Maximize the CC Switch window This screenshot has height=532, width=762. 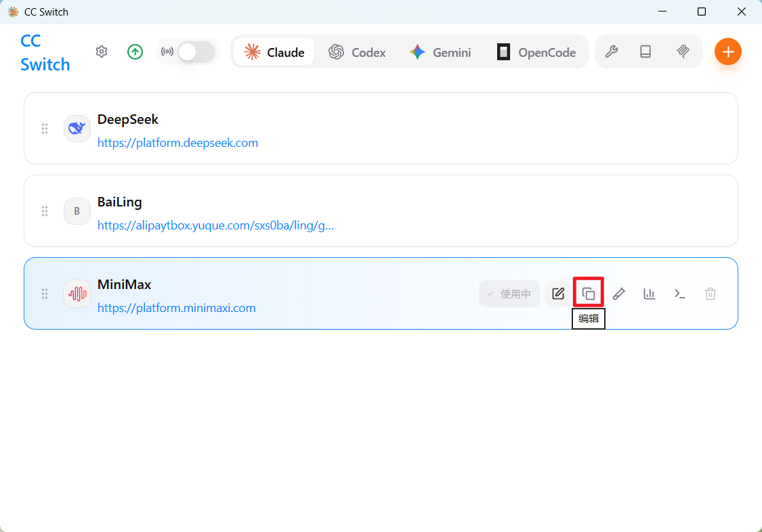[702, 12]
